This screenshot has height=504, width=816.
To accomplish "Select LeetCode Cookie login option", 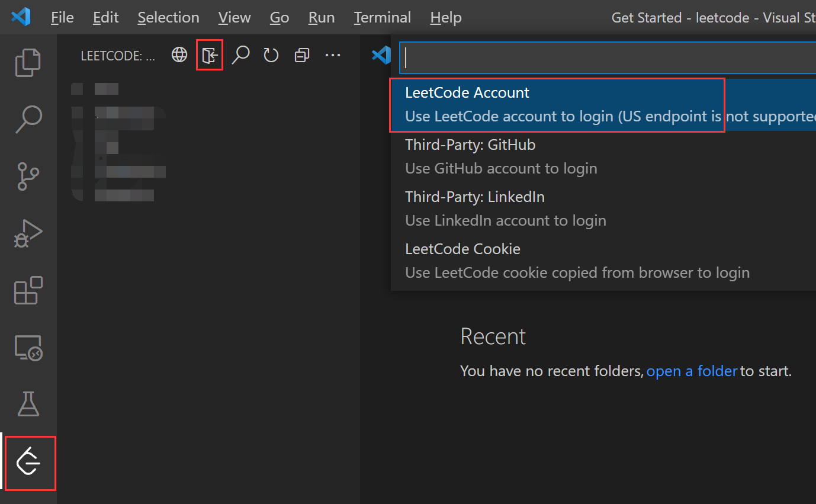I will (603, 261).
